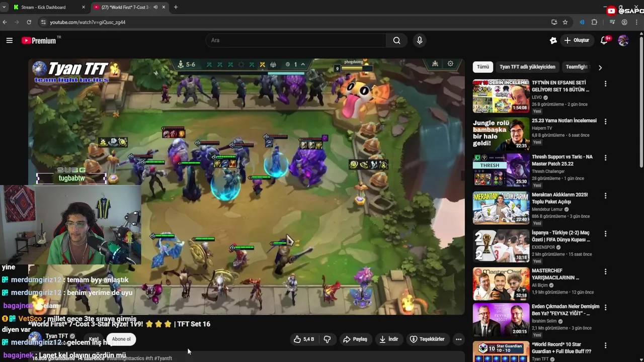
Task: Open Chrome profile icon
Action: (x=624, y=22)
